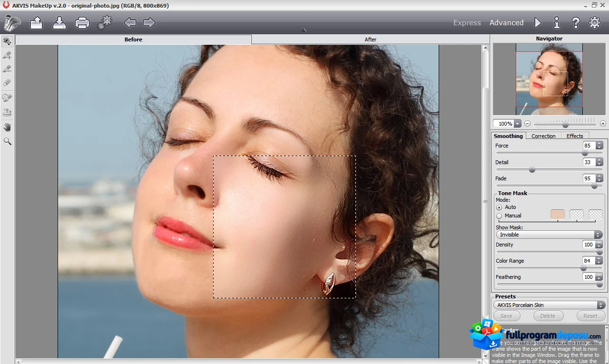Open an image file icon
The image size is (609, 364).
(37, 22)
